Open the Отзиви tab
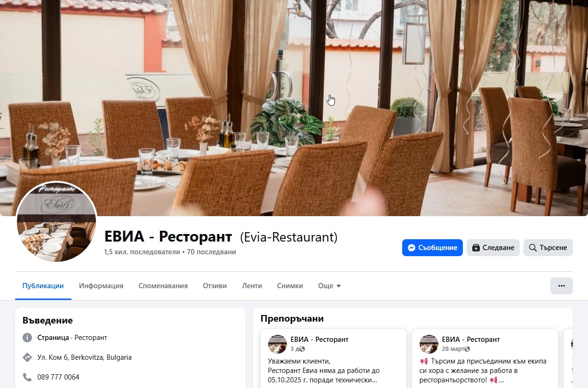 (215, 286)
